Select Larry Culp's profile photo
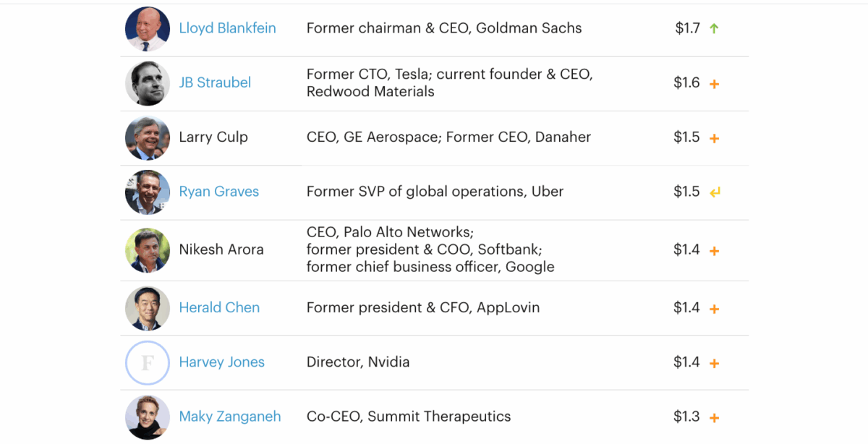 148,137
